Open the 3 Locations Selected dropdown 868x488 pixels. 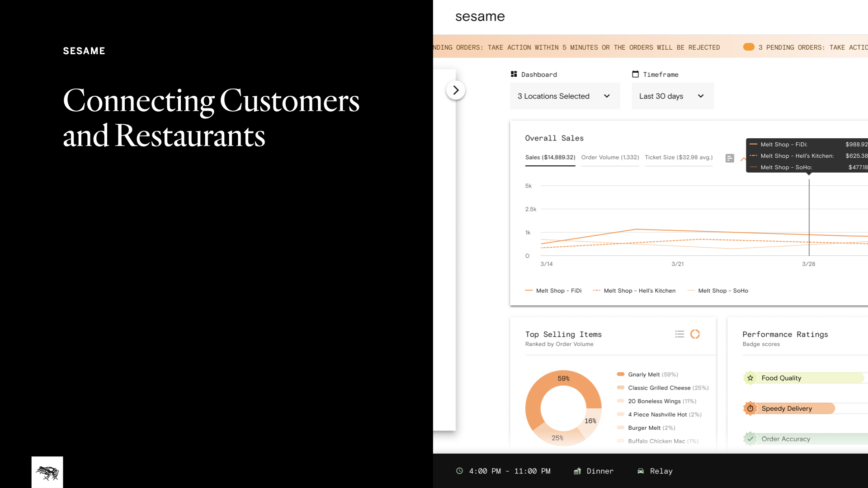pyautogui.click(x=565, y=96)
